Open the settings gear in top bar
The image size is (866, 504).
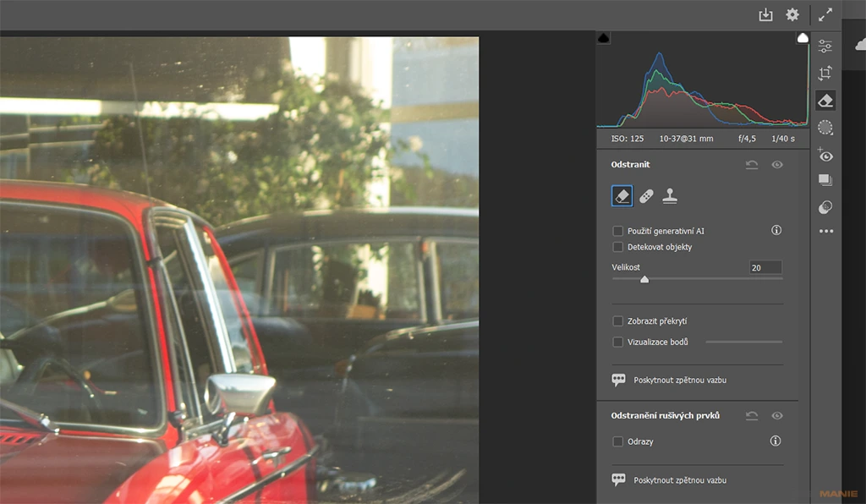(x=792, y=14)
